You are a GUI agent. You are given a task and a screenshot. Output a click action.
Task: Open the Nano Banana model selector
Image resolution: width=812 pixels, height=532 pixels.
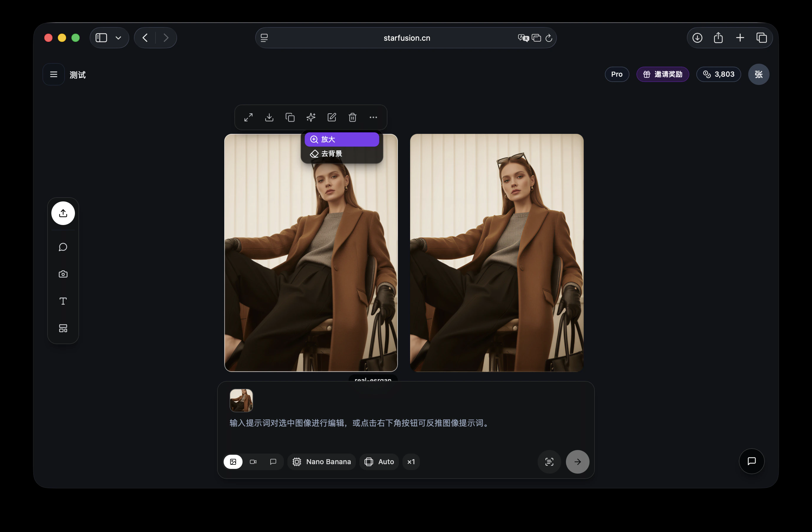[x=322, y=462]
